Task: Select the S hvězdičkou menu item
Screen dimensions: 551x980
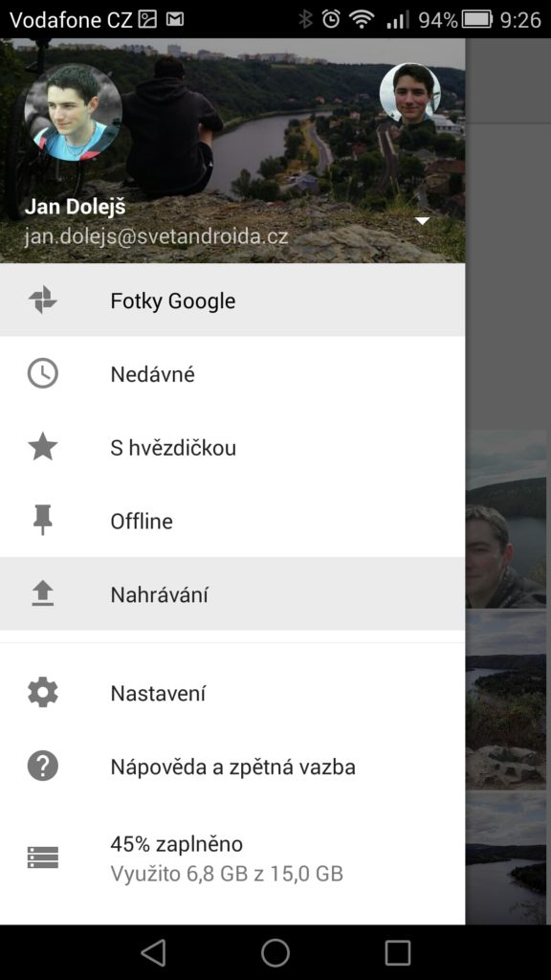Action: pyautogui.click(x=232, y=448)
